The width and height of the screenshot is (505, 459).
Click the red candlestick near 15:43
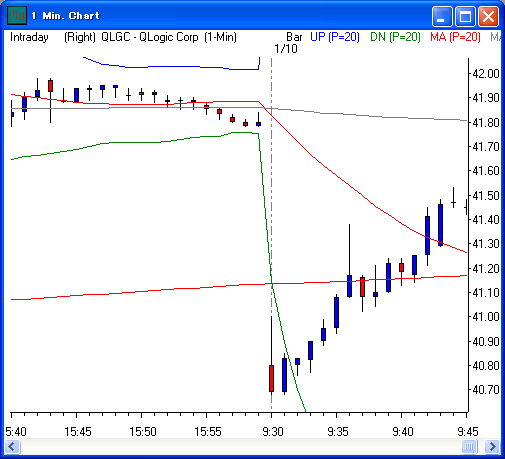point(50,86)
